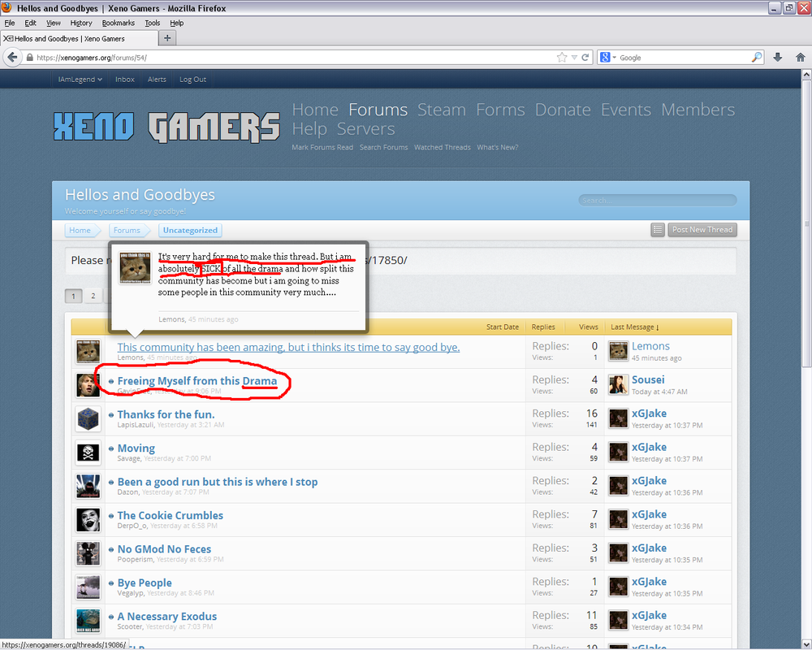Open thread Freeing Myself from this Drama
The width and height of the screenshot is (812, 650).
pos(197,381)
